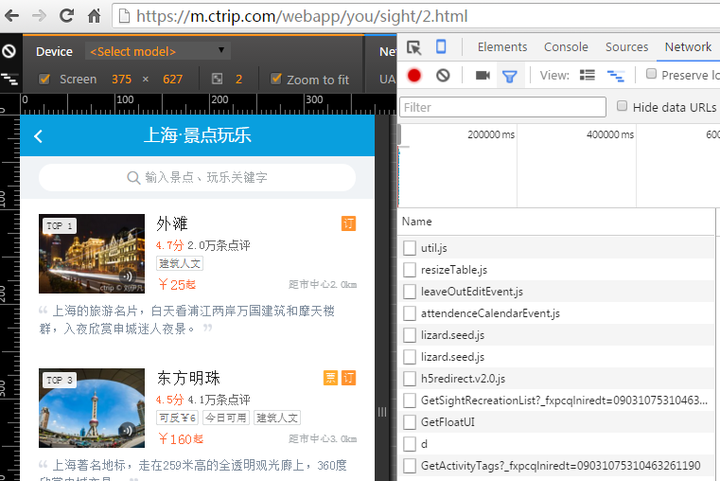Select the resizeTable.js request row

pyautogui.click(x=556, y=270)
